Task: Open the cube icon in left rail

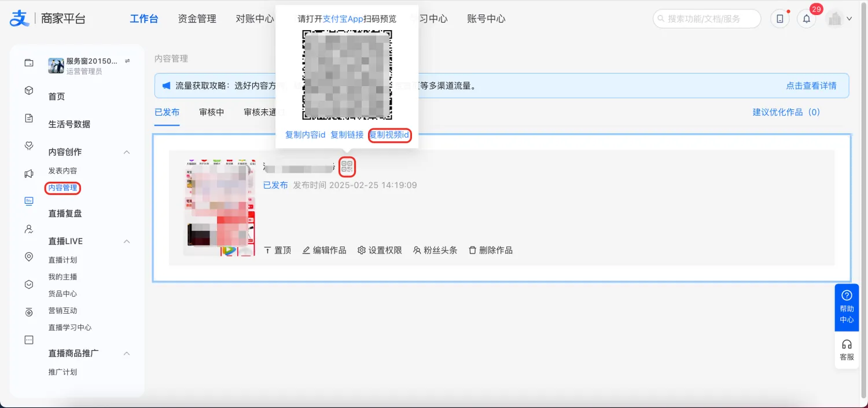Action: 29,90
